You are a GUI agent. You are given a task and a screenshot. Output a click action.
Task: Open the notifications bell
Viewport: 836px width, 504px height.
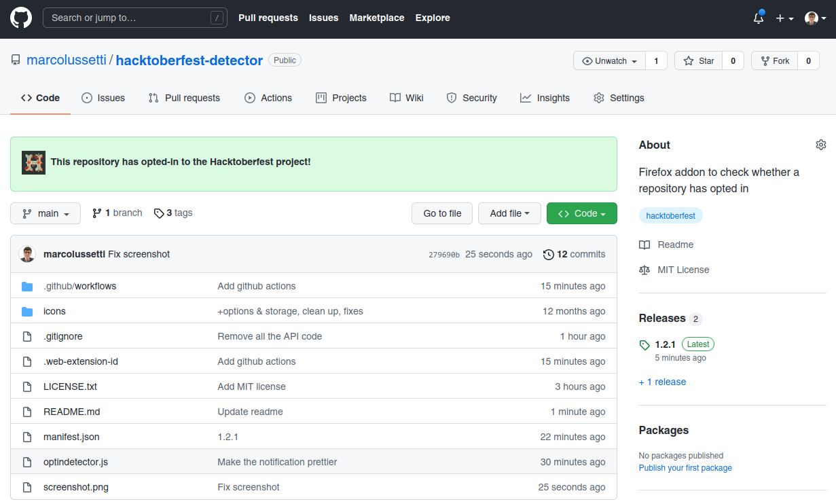[759, 18]
